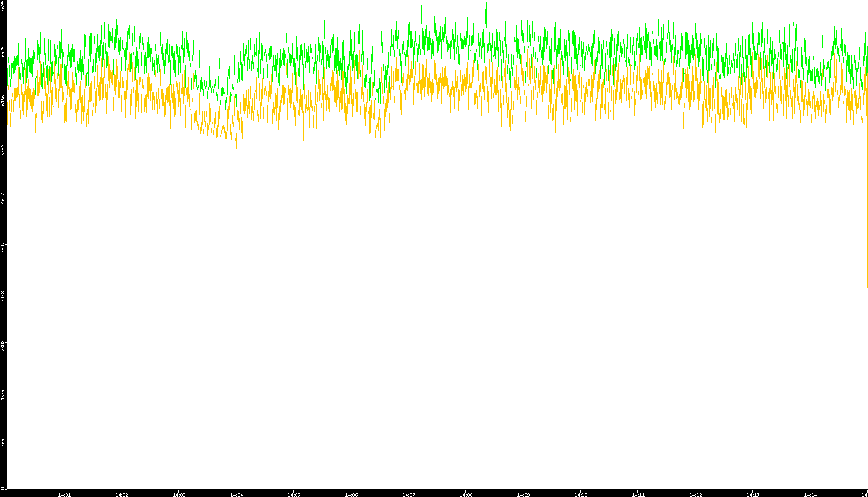The image size is (868, 497).
Task: Click the 14:02 time axis marker
Action: [121, 495]
